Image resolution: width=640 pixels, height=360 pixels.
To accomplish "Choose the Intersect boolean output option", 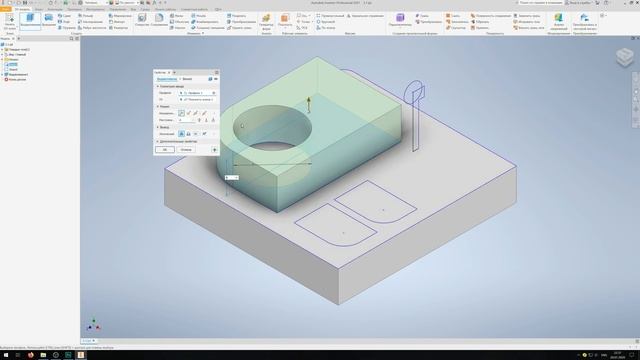I will 196,134.
